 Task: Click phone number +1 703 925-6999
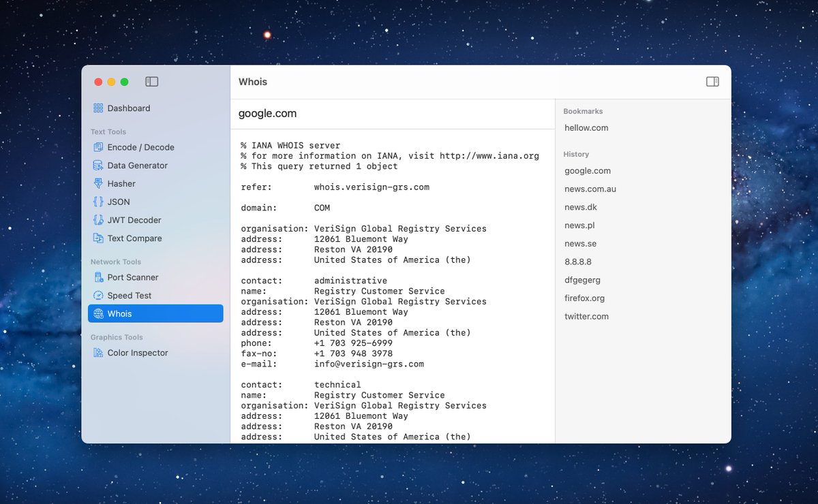[353, 343]
